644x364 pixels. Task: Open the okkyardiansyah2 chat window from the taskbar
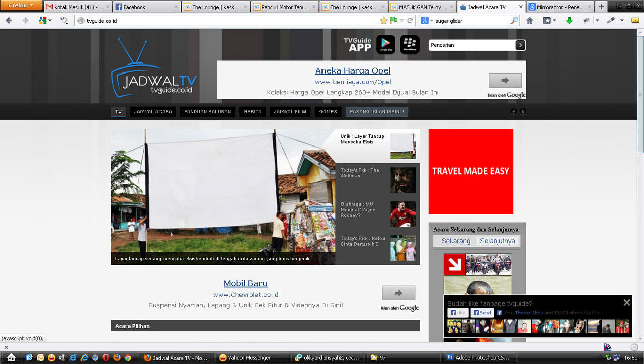(x=329, y=358)
